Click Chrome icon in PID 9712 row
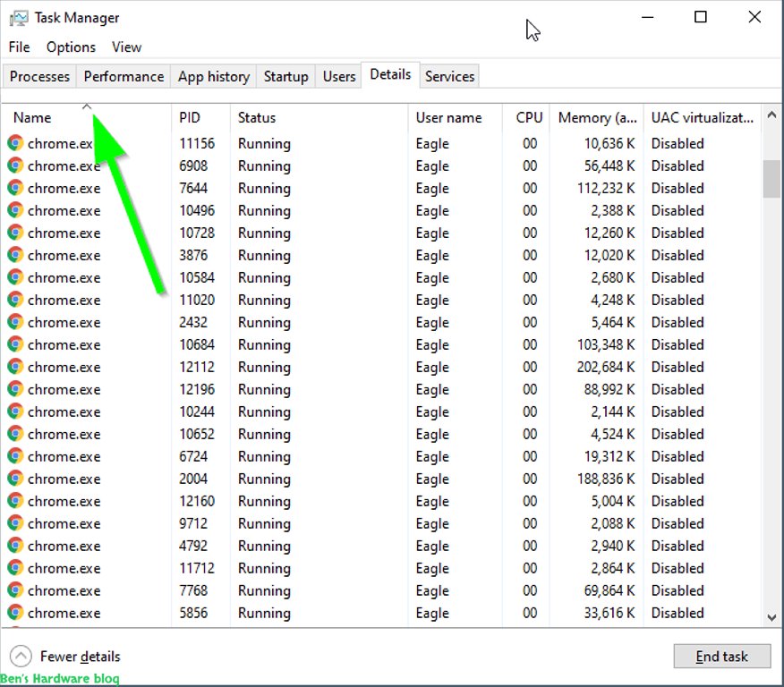 15,523
